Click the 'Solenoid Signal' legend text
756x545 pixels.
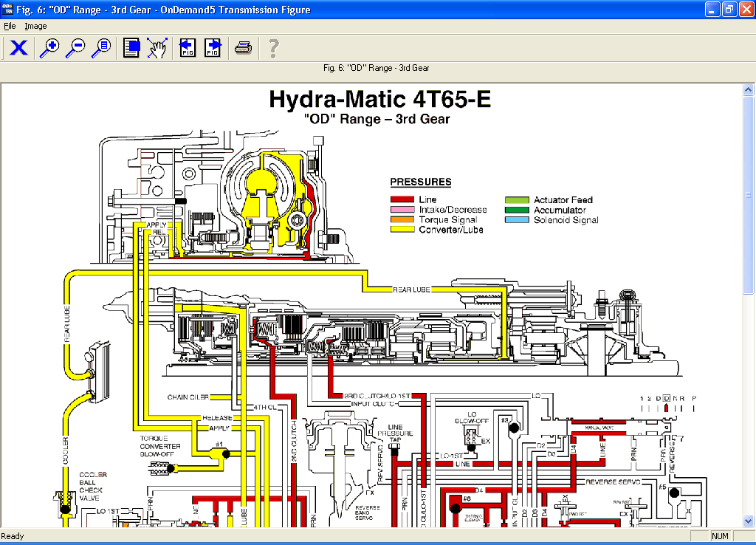[566, 220]
